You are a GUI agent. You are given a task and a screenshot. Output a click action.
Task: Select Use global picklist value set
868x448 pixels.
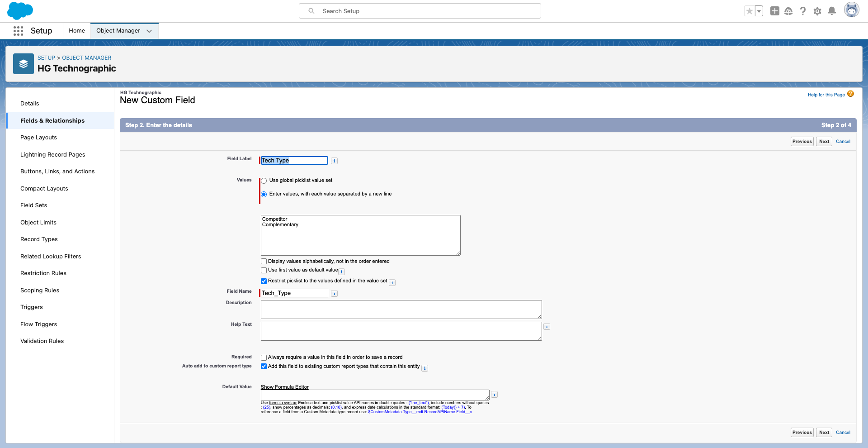264,181
